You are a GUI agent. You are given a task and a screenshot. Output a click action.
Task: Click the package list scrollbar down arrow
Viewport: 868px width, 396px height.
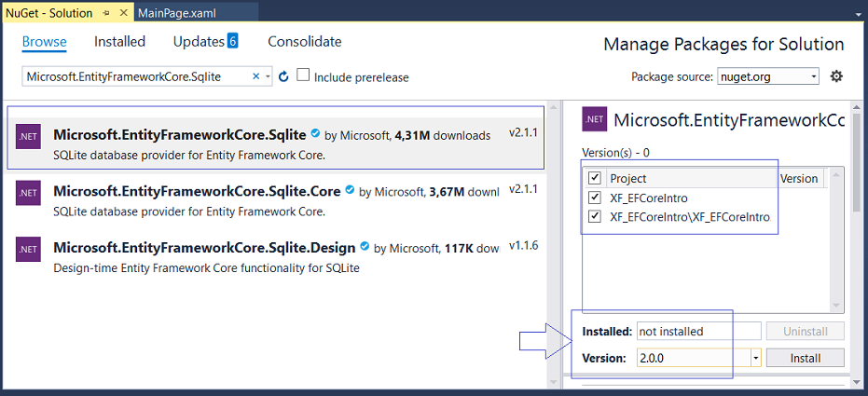pyautogui.click(x=554, y=383)
